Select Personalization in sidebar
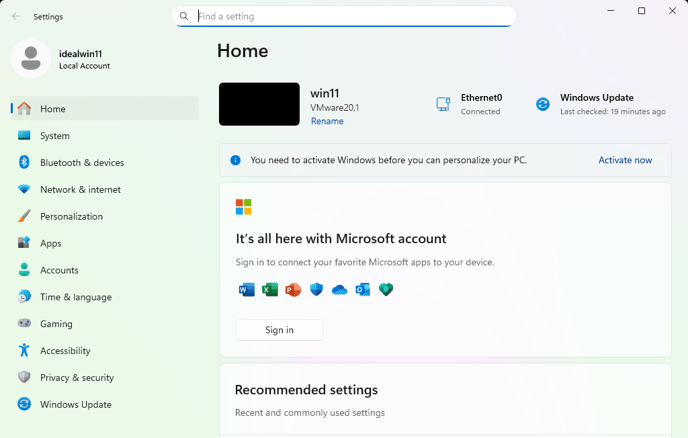This screenshot has height=438, width=688. coord(105,216)
